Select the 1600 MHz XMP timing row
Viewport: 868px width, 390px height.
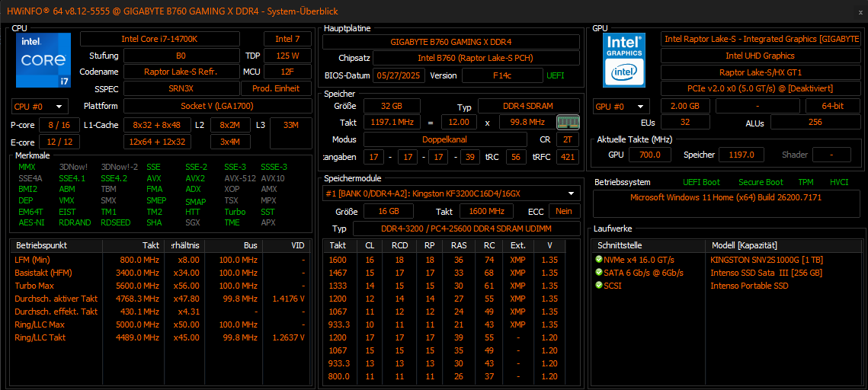tap(444, 260)
